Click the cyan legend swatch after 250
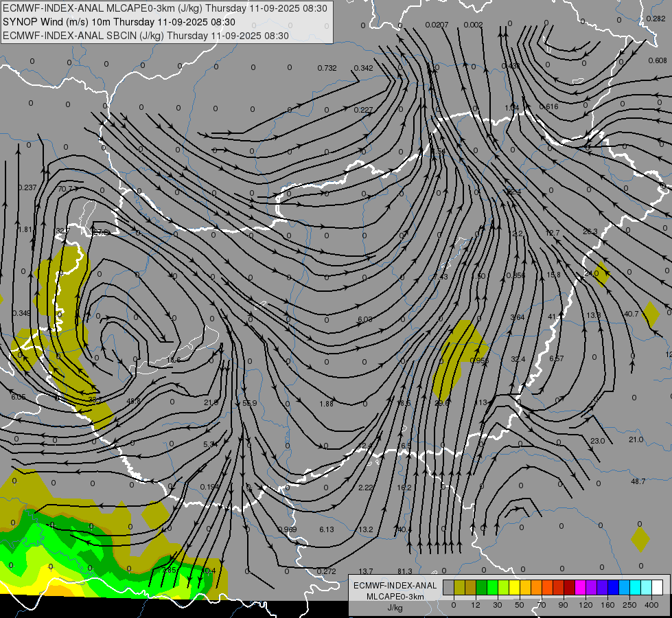672x618 pixels. pyautogui.click(x=635, y=587)
